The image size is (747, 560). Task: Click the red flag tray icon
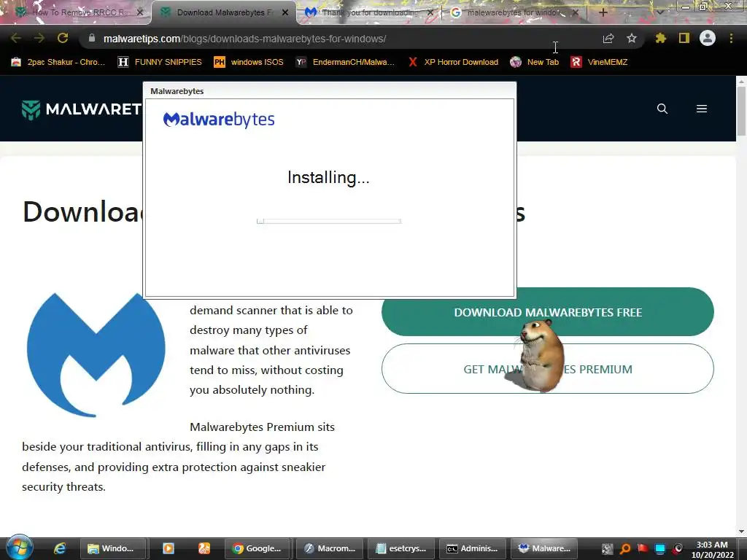point(643,548)
